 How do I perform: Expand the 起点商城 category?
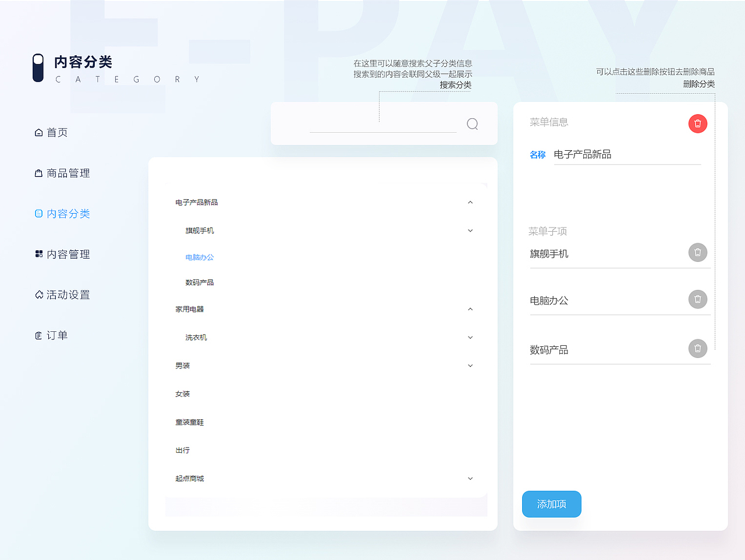470,478
